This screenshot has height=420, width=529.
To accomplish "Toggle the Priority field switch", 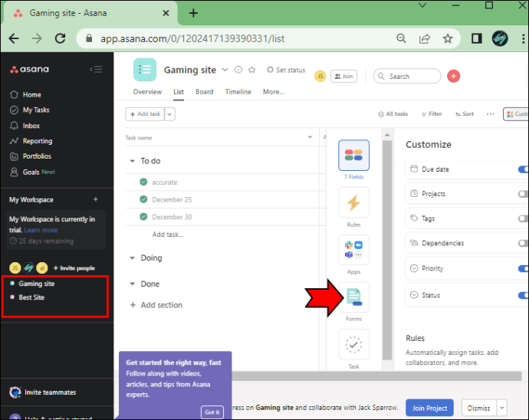I will coord(524,268).
